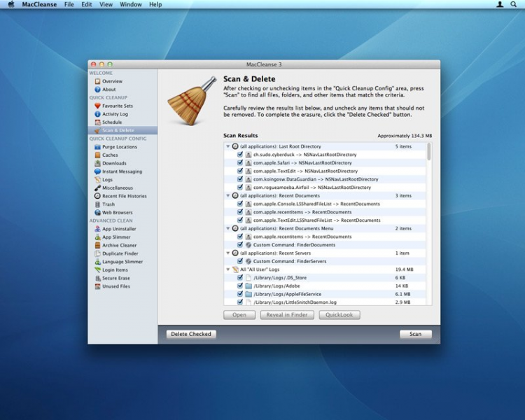Click the Reveal in Finder button

click(287, 315)
